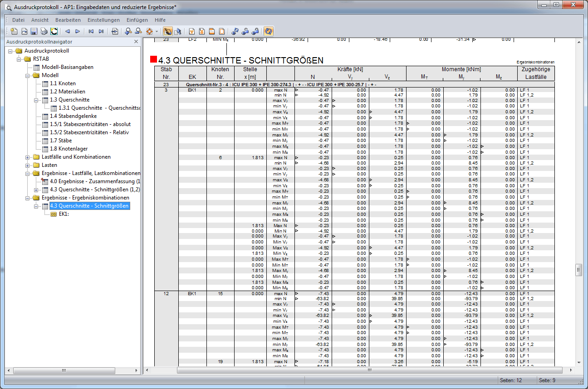Close the Ausdruckprotokollnavigator panel
Viewport: 588px width, 389px height.
(136, 42)
